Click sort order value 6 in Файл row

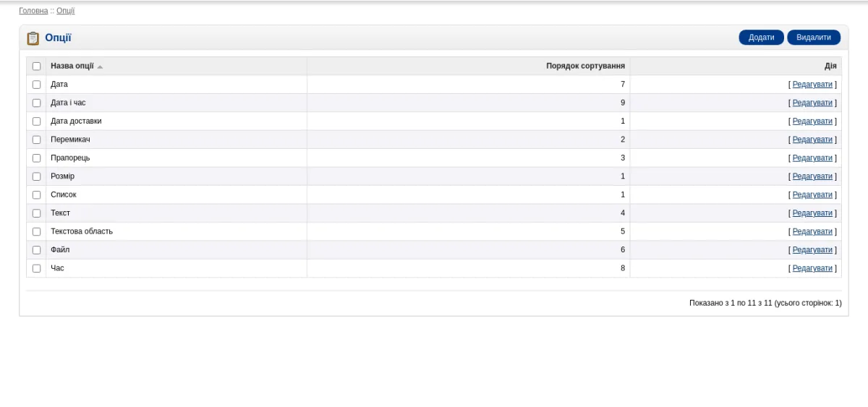[x=623, y=250]
